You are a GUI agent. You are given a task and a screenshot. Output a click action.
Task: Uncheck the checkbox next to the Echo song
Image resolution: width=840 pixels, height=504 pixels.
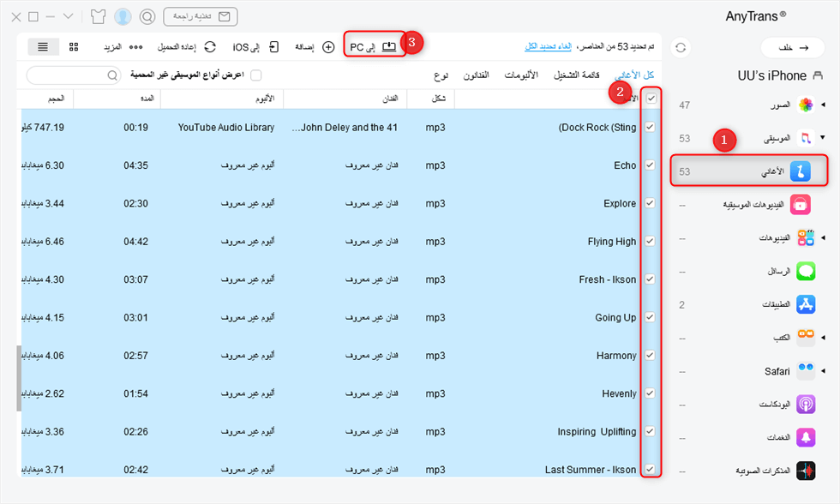pos(650,165)
